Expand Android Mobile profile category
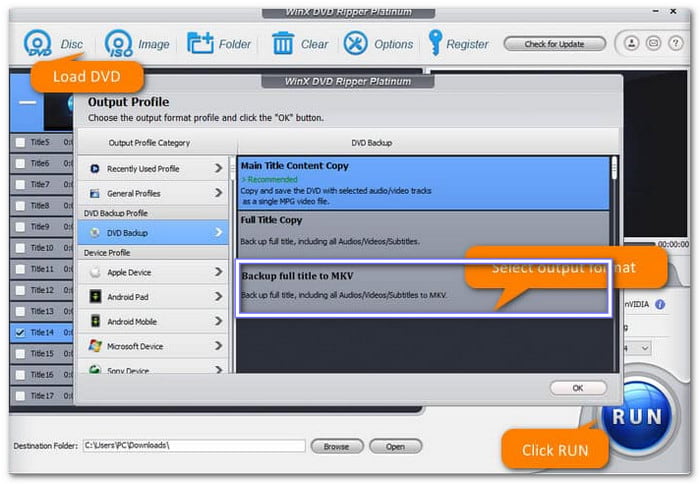Image resolution: width=700 pixels, height=484 pixels. (155, 321)
